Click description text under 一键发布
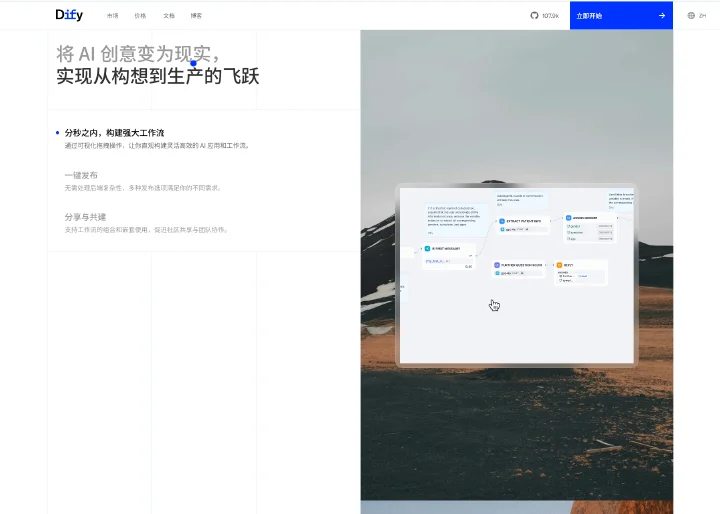The image size is (720, 514). coord(143,188)
